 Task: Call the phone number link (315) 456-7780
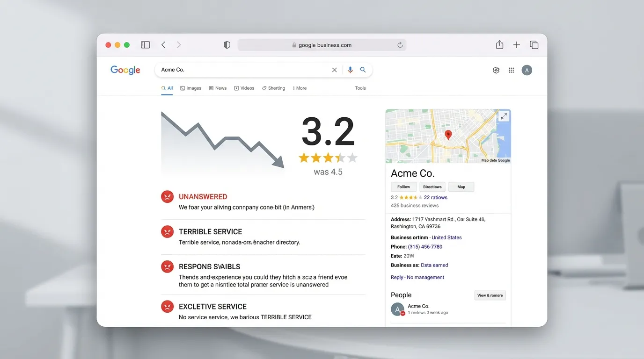[x=425, y=247]
